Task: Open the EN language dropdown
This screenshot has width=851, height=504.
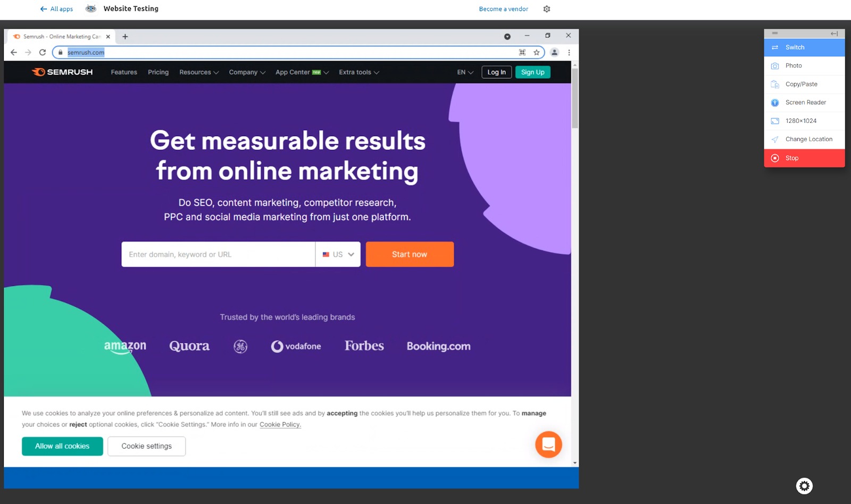Action: click(x=464, y=72)
